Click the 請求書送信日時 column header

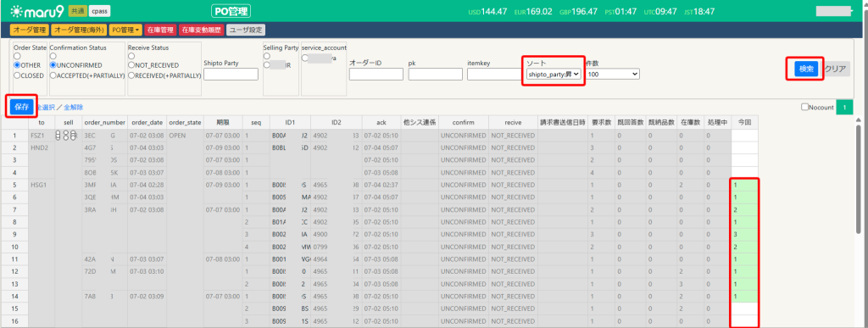[x=563, y=122]
